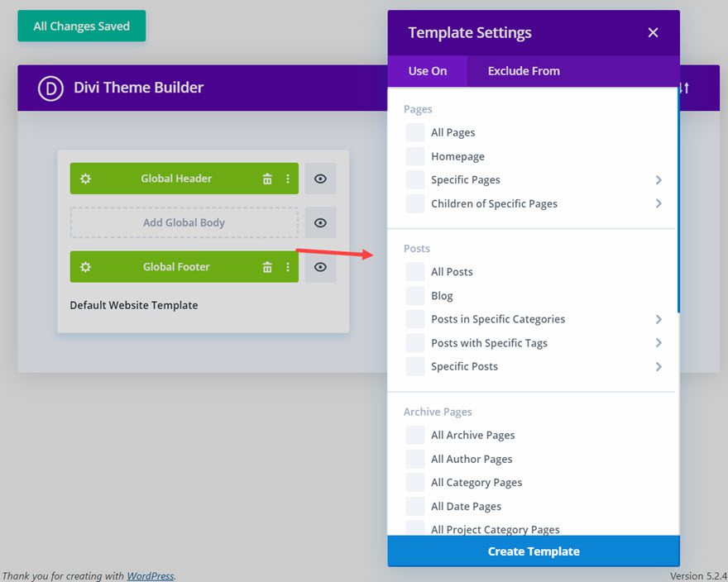Open Global Footer three-dot options menu
Image resolution: width=728 pixels, height=582 pixels.
click(x=288, y=267)
